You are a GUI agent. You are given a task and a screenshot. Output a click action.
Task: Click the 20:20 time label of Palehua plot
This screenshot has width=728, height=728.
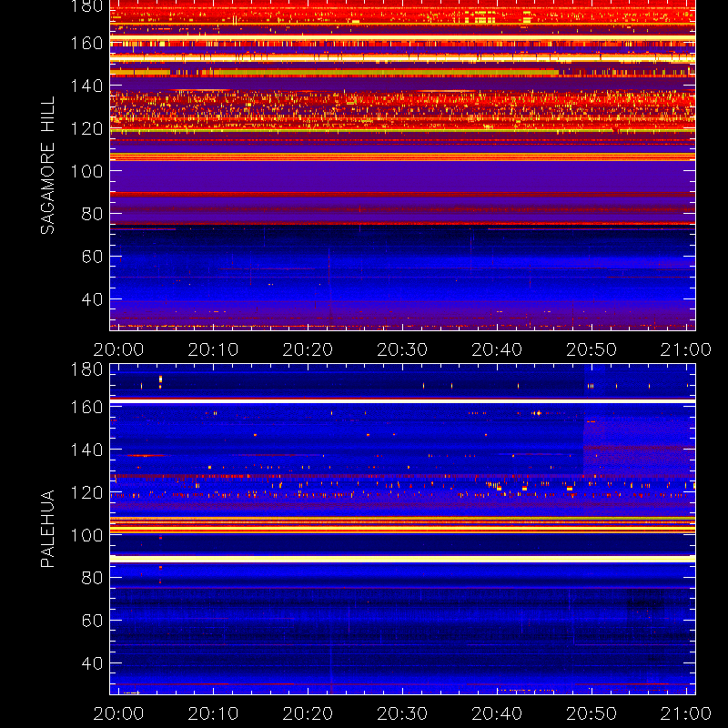308,713
